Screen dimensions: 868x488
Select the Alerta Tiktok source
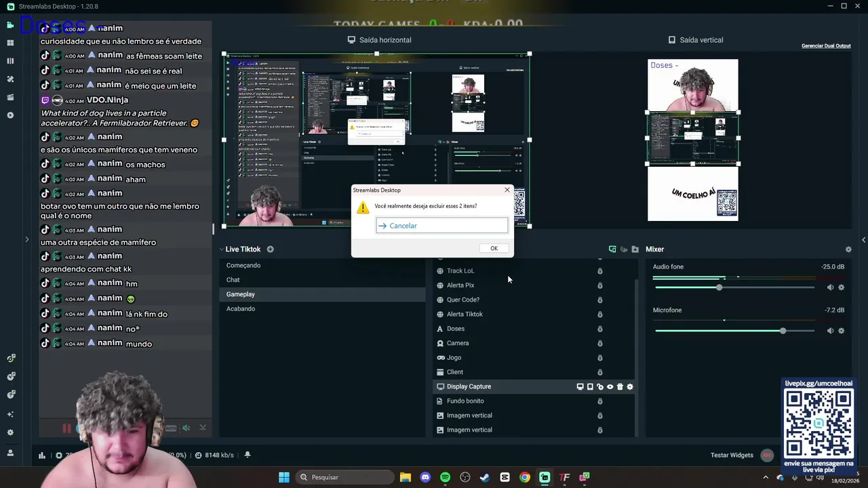click(x=534, y=314)
